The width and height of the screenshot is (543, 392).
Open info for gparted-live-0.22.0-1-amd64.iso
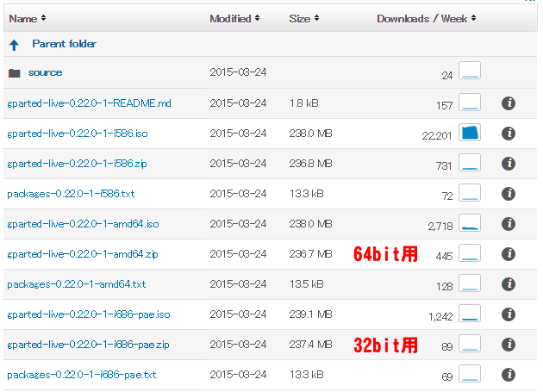(x=508, y=224)
